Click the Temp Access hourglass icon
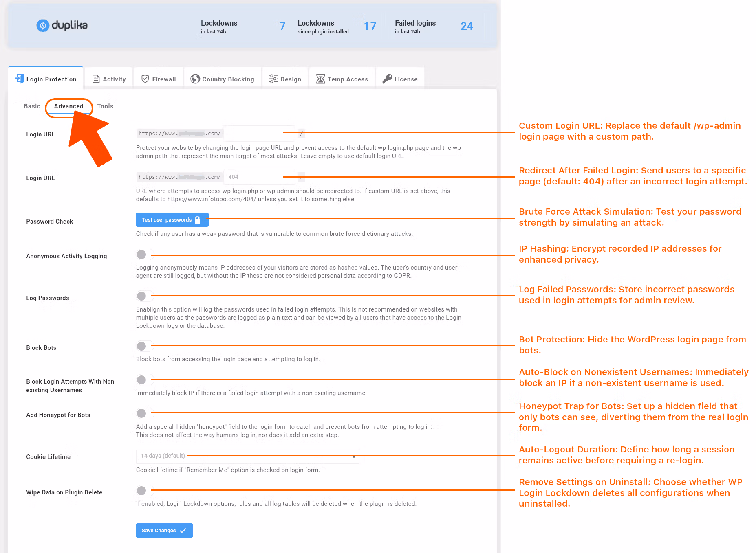This screenshot has width=756, height=553. tap(321, 79)
